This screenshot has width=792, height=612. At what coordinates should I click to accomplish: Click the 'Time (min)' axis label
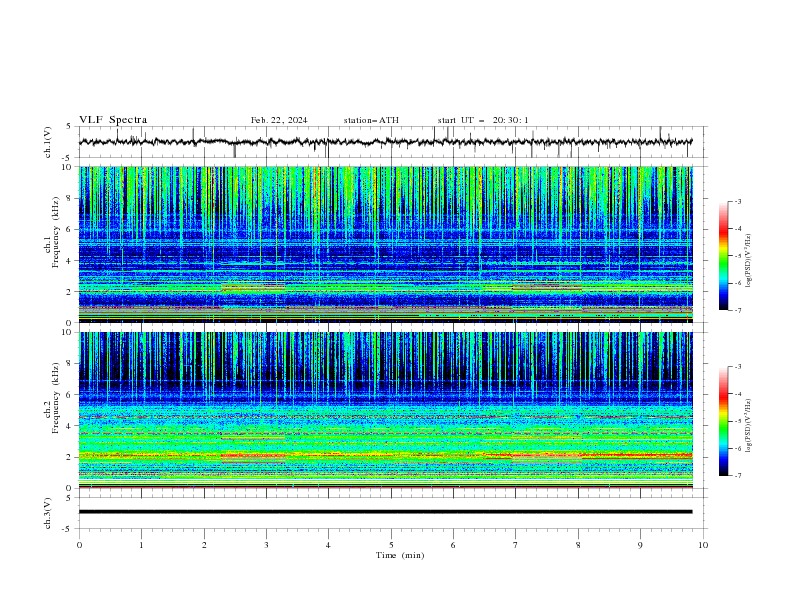[x=400, y=555]
